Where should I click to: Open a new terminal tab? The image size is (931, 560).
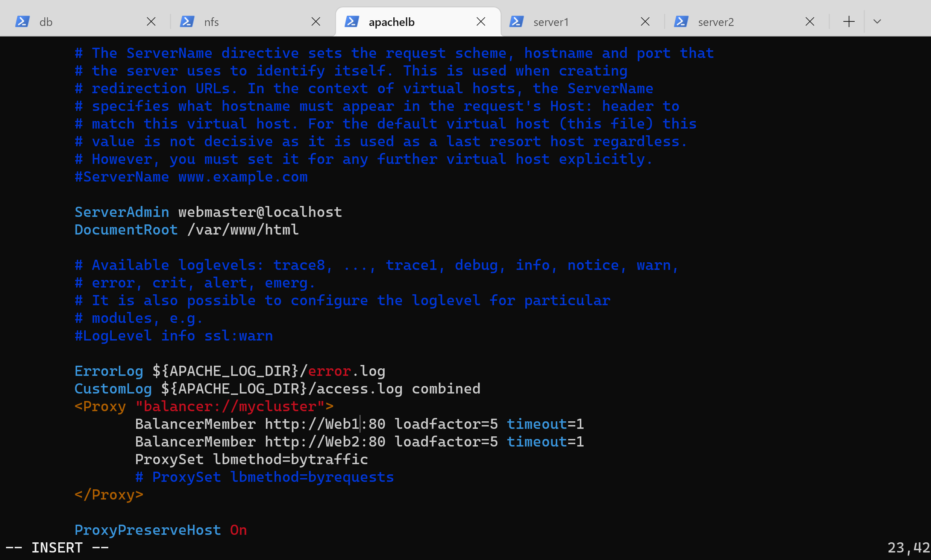849,21
